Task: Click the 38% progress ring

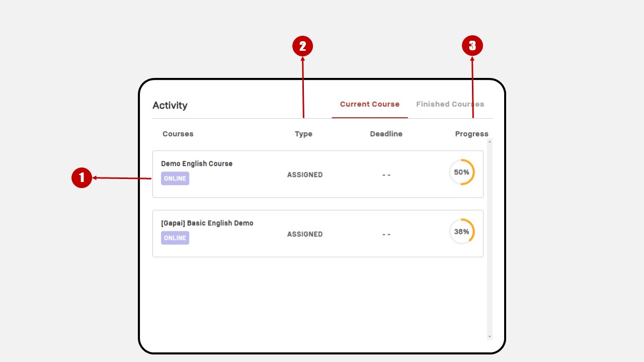Action: [x=461, y=232]
